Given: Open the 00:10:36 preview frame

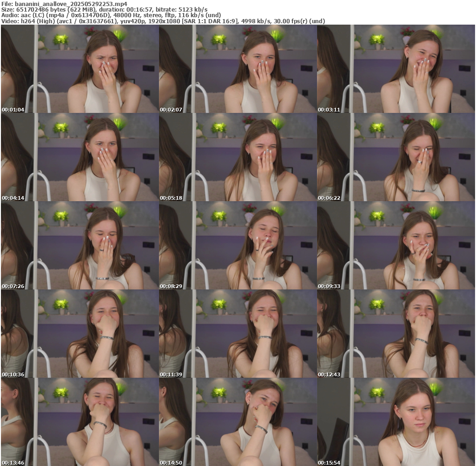Looking at the screenshot, I should [79, 334].
